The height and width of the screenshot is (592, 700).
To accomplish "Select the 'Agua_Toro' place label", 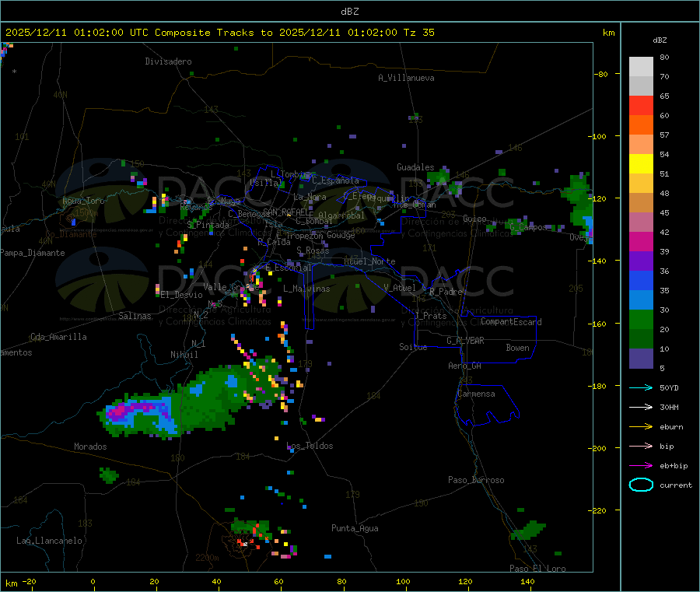I will coord(83,201).
